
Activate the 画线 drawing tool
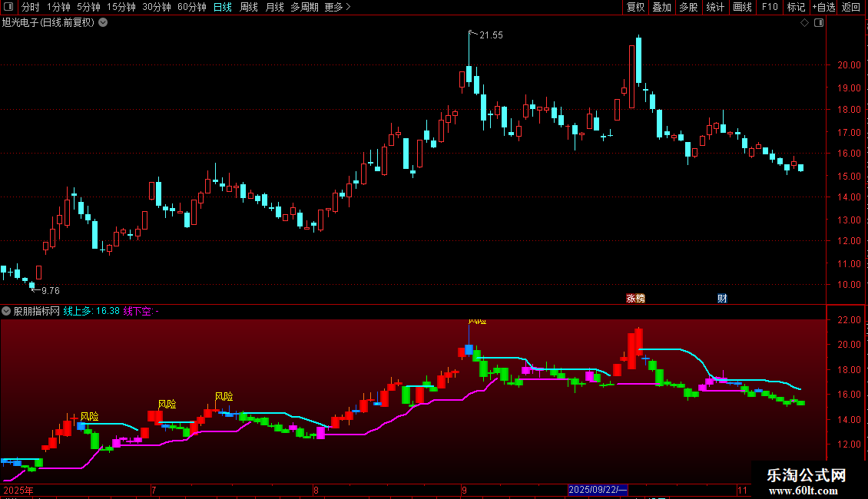pyautogui.click(x=742, y=7)
